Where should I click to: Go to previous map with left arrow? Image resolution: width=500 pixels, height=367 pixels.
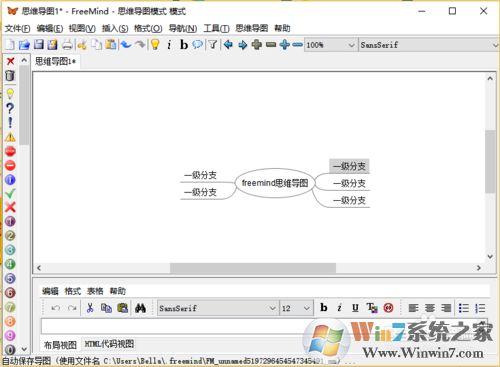(228, 44)
